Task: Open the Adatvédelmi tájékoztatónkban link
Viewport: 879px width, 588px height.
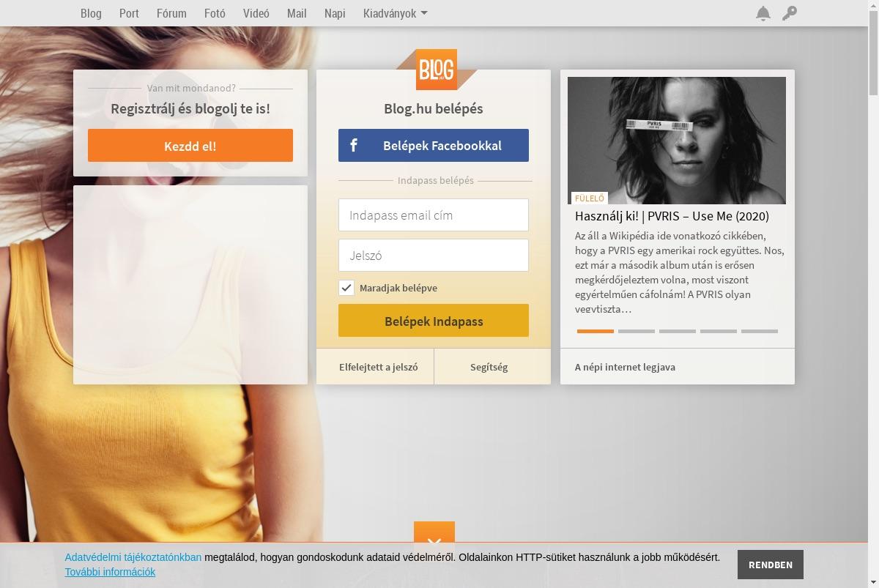Action: pos(133,557)
